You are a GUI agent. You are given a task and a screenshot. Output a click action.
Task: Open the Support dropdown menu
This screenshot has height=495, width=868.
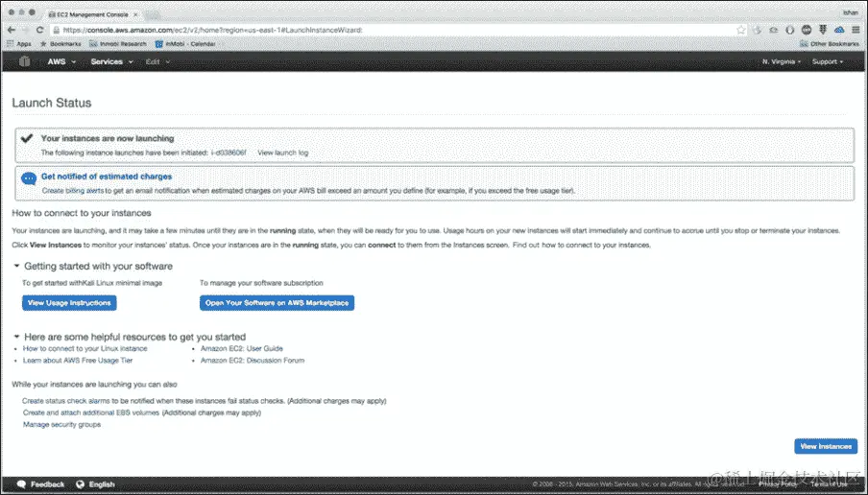828,61
